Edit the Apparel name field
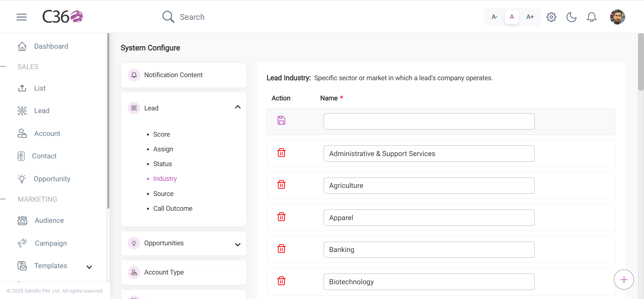 click(x=429, y=217)
